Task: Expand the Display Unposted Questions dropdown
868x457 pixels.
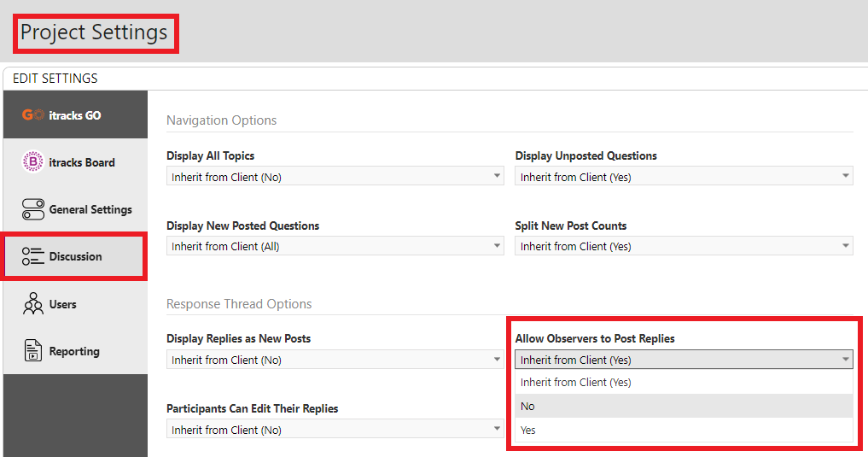Action: [684, 176]
